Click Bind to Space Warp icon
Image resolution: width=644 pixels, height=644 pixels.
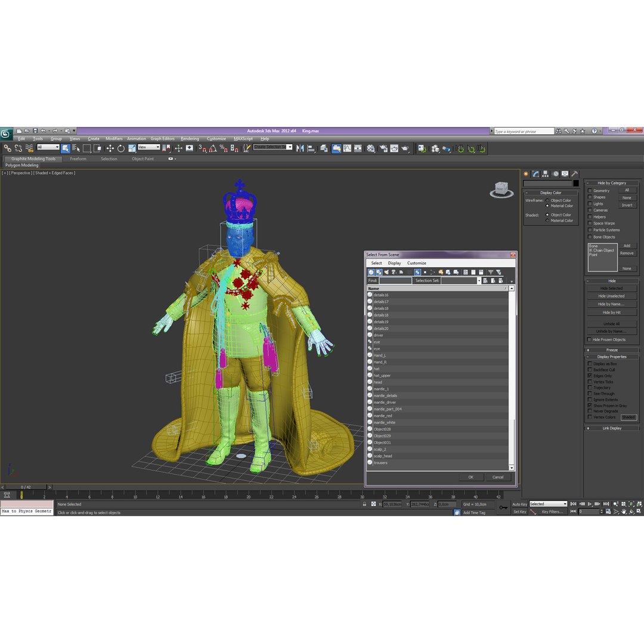point(29,148)
